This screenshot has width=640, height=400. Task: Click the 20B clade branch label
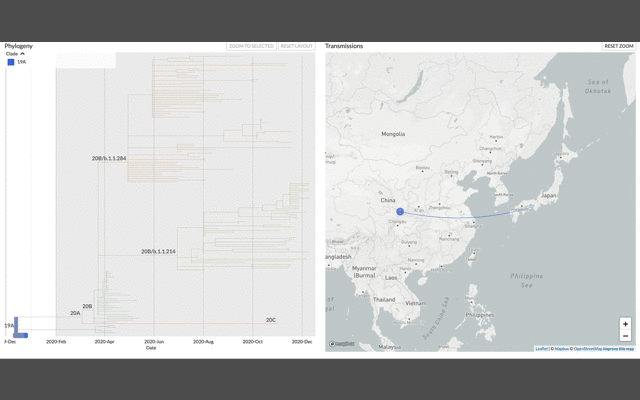tap(87, 306)
